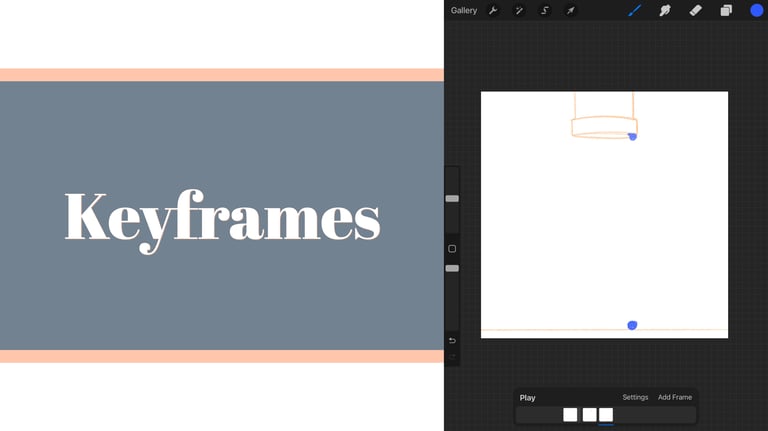Open the Layers panel

click(726, 10)
